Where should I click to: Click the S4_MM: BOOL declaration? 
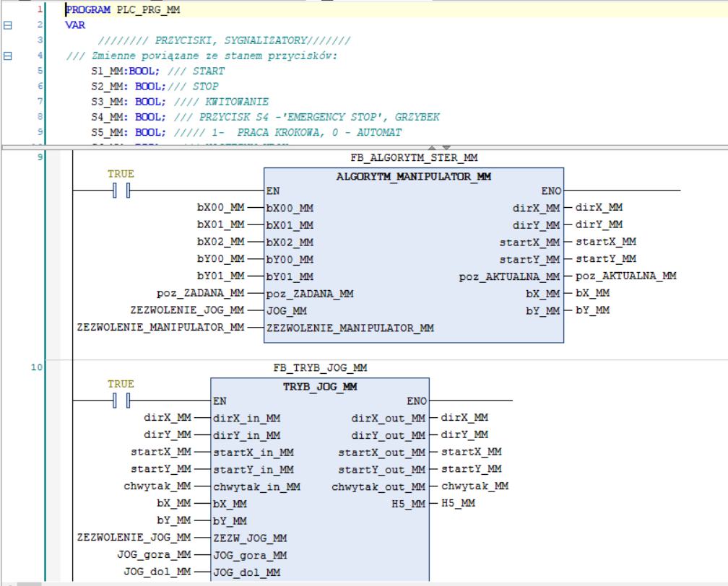click(x=129, y=117)
